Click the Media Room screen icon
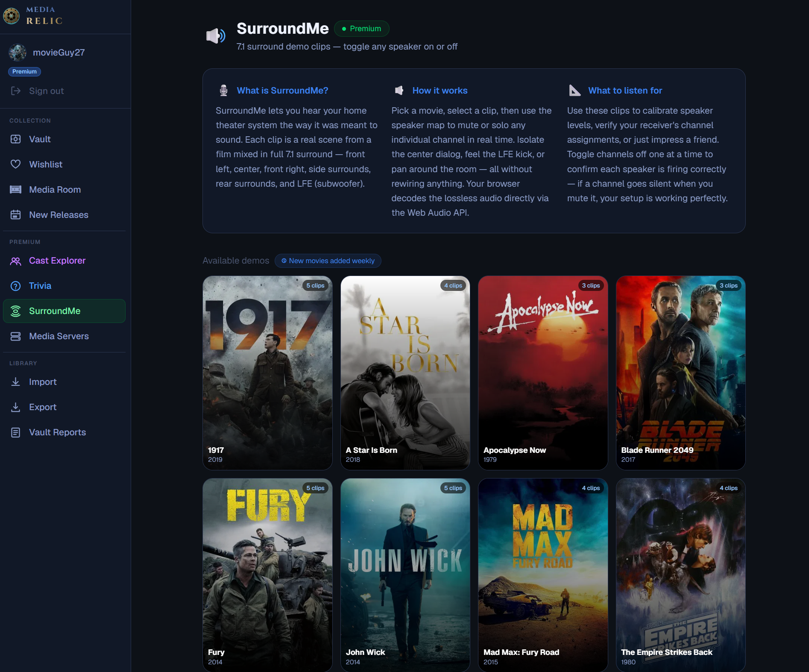The width and height of the screenshot is (809, 672). coord(16,190)
